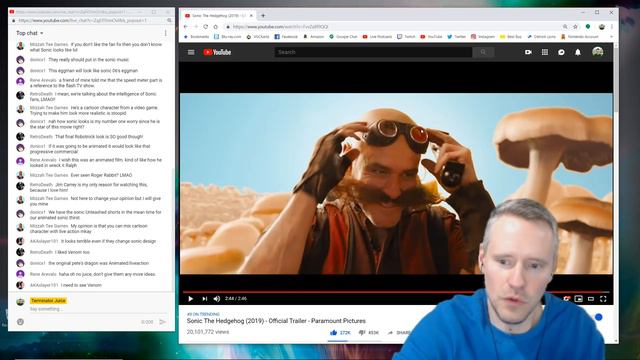This screenshot has width=640, height=360.
Task: Open Chrome profile avatar in toolbar
Action: click(x=602, y=27)
